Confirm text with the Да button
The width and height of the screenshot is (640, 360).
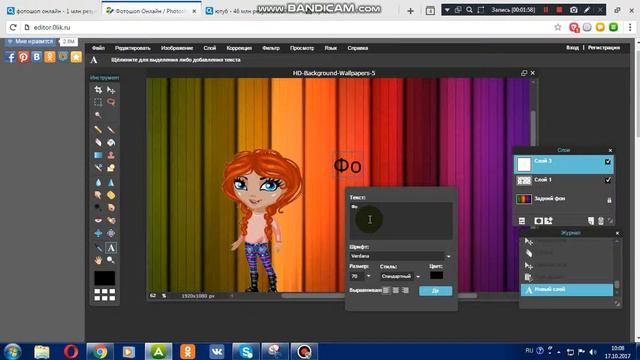coord(436,291)
